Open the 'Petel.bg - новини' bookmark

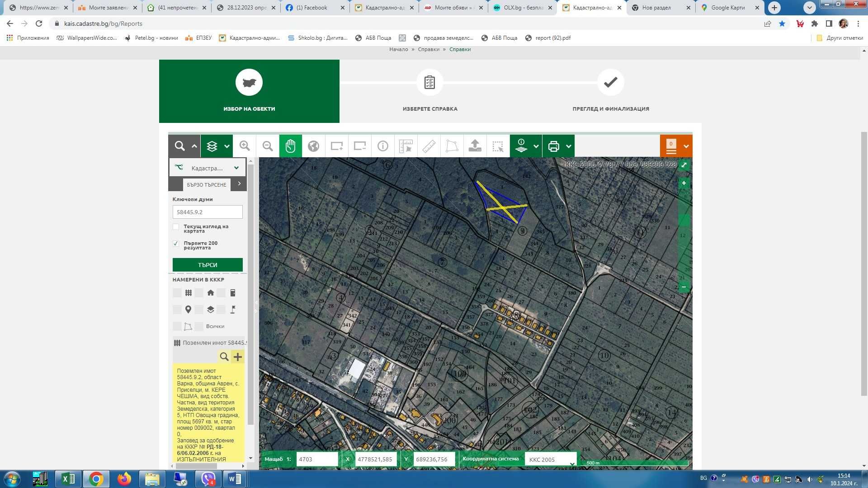pos(151,38)
